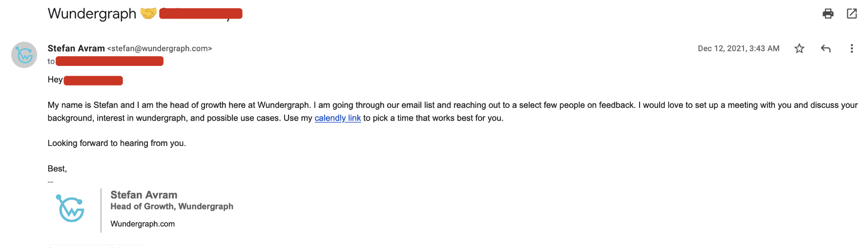868x248 pixels.
Task: Open the three-dot more options menu
Action: (x=851, y=48)
